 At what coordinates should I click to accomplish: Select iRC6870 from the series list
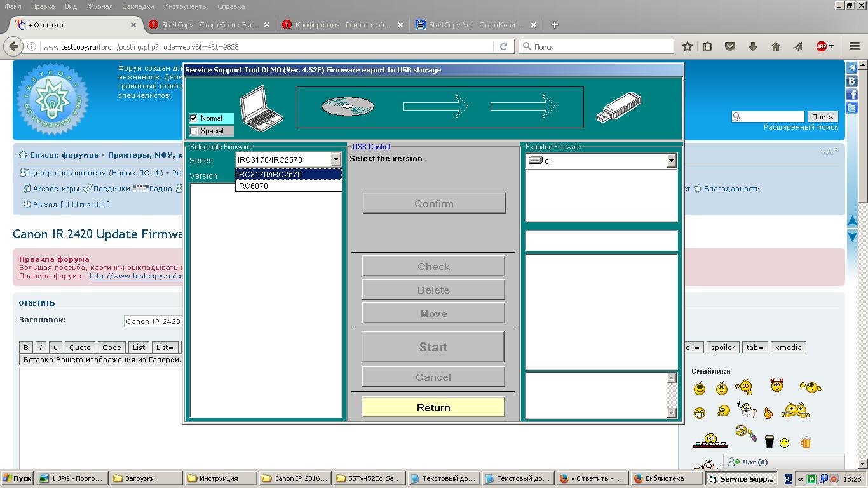[253, 186]
